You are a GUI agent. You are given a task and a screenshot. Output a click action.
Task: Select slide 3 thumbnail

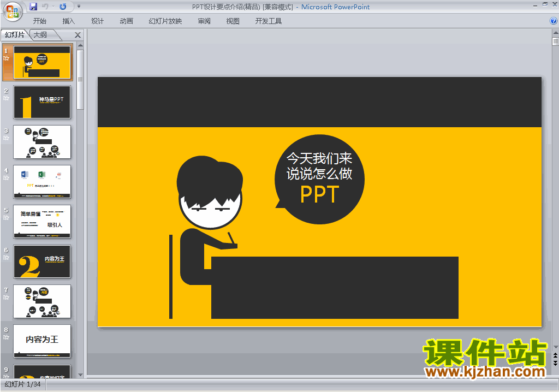42,142
